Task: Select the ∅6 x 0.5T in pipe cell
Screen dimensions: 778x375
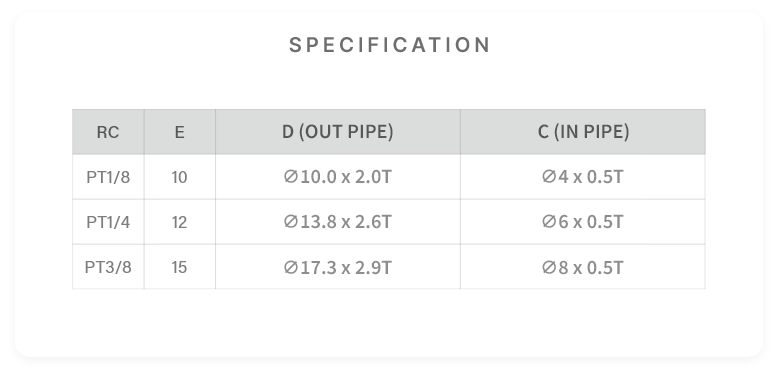Action: pos(583,222)
